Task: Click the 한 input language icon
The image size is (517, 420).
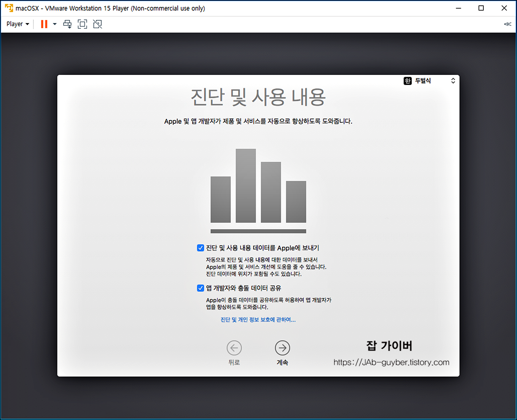Action: 408,81
